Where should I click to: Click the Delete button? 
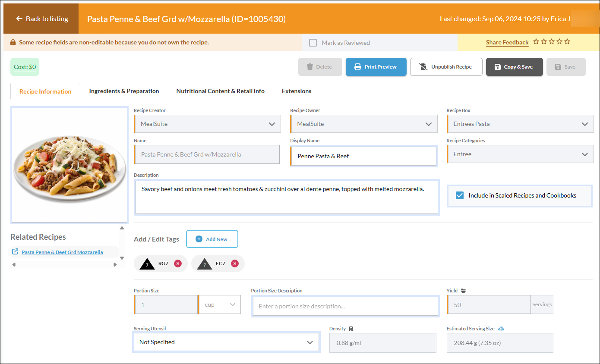click(x=320, y=67)
